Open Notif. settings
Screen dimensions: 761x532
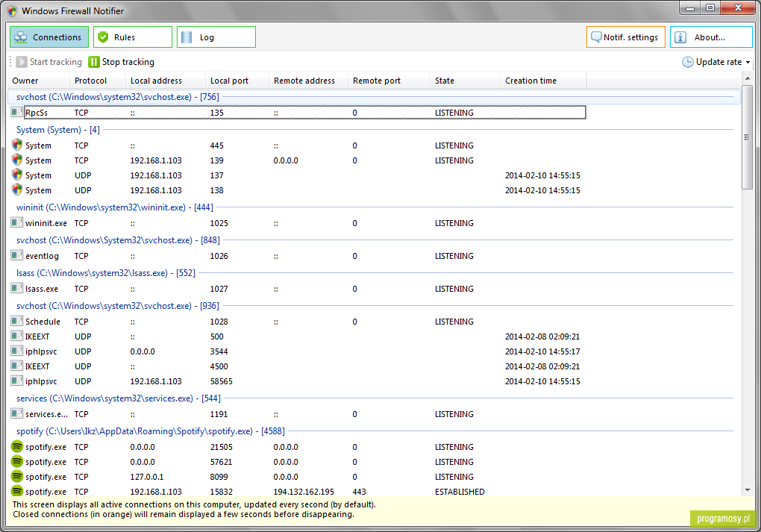click(x=626, y=37)
